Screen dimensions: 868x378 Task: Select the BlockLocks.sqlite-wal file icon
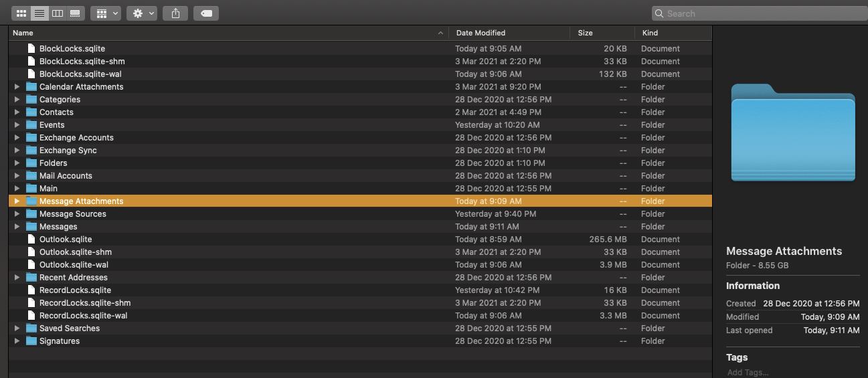[31, 74]
